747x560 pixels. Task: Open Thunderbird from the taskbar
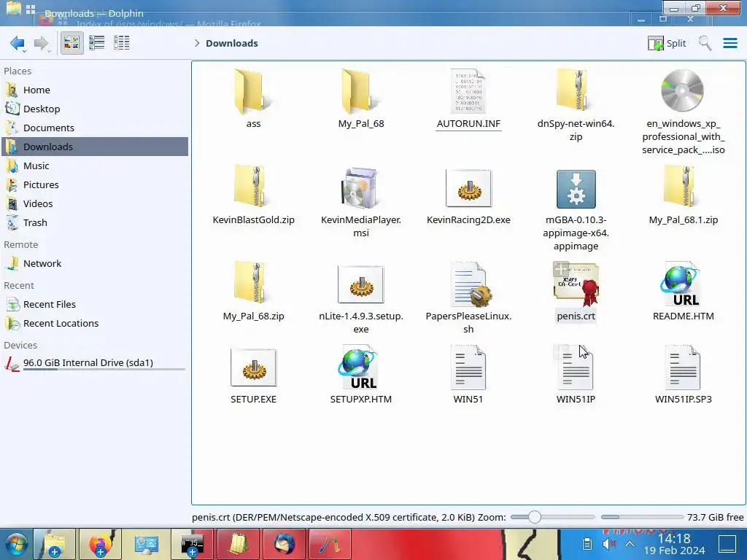[285, 544]
